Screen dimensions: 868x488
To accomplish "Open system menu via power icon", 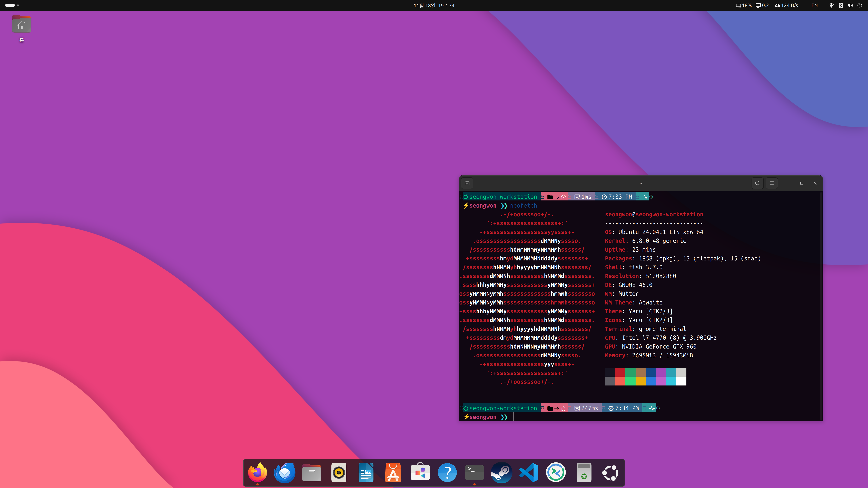I will click(x=860, y=5).
